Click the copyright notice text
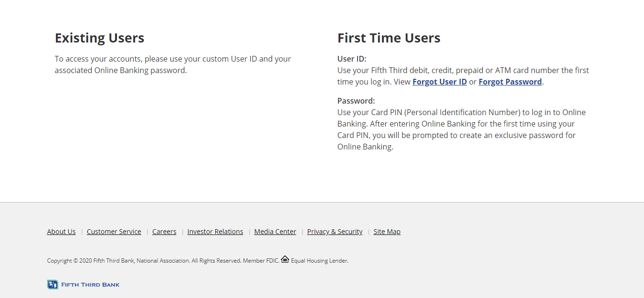The image size is (644, 298). tap(162, 261)
